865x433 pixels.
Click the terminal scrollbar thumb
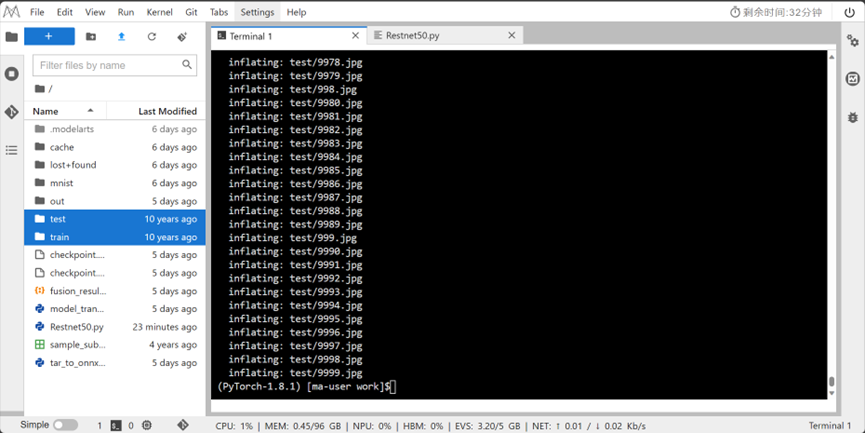pyautogui.click(x=831, y=382)
